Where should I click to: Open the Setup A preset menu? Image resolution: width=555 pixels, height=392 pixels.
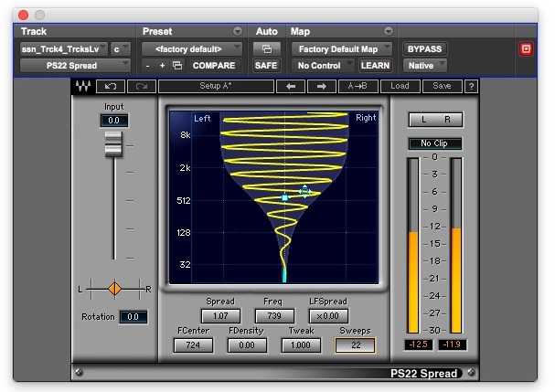click(x=216, y=86)
